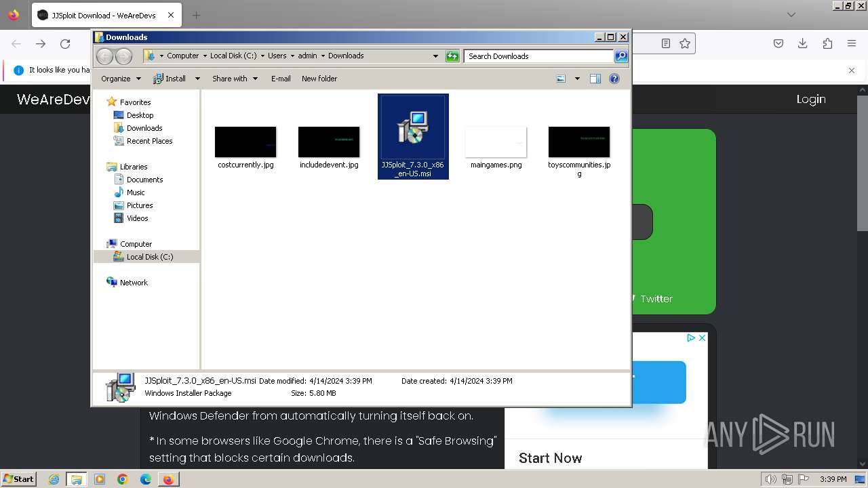Image resolution: width=868 pixels, height=488 pixels.
Task: Click Local Disk (C:) in address breadcrumb
Action: [x=233, y=56]
